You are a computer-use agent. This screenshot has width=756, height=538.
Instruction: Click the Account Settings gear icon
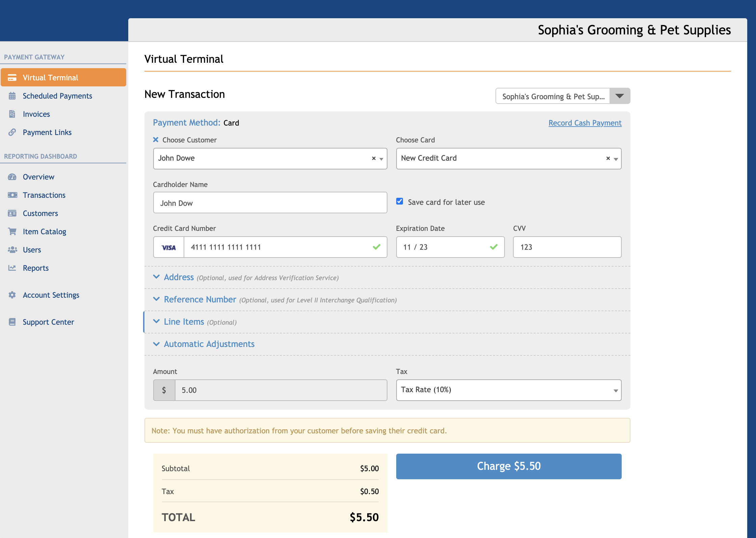click(x=12, y=295)
